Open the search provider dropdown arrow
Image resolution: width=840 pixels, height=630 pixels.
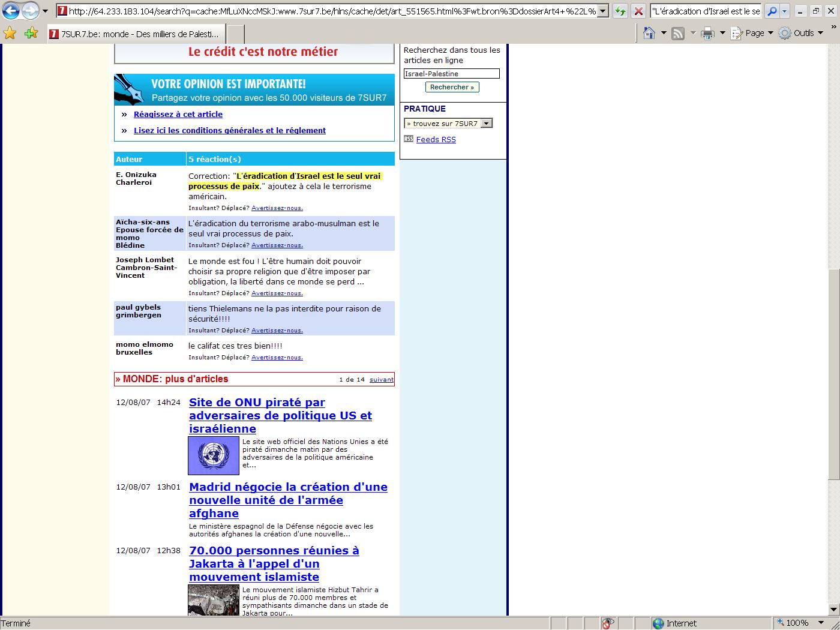coord(784,11)
